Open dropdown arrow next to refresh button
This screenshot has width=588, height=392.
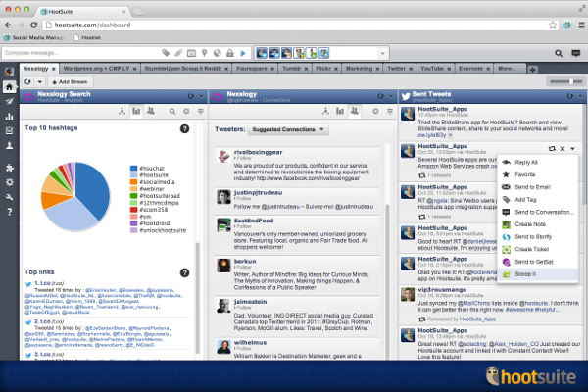pyautogui.click(x=40, y=82)
